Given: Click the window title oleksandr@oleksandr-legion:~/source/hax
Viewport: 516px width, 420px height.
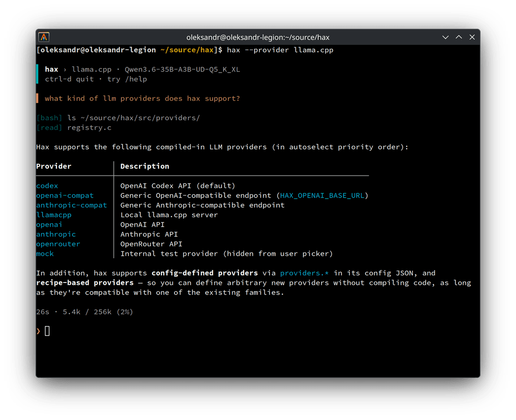Looking at the screenshot, I should tap(258, 37).
